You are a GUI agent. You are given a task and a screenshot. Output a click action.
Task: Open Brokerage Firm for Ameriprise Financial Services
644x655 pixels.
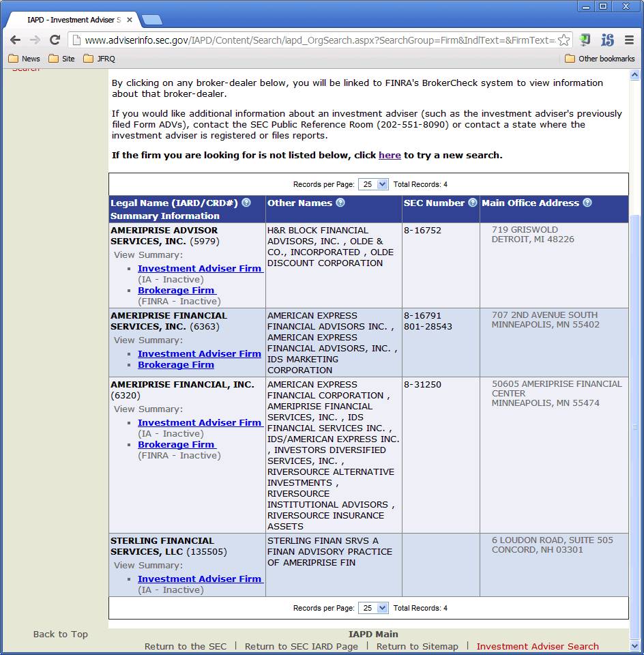point(176,364)
